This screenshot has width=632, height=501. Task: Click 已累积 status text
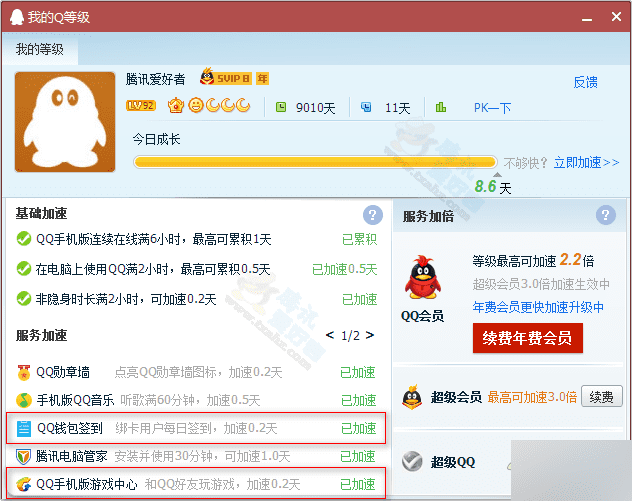point(359,239)
